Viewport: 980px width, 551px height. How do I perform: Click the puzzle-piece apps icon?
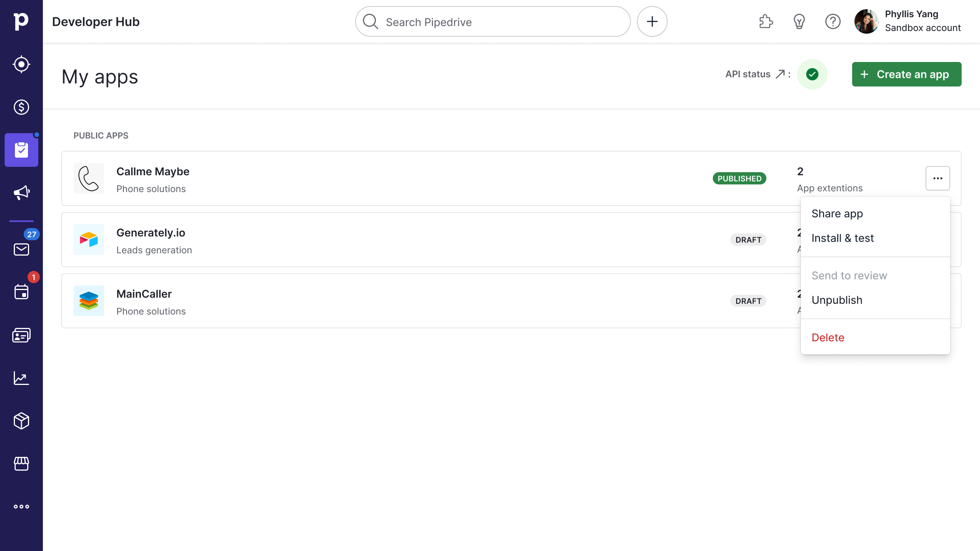766,21
